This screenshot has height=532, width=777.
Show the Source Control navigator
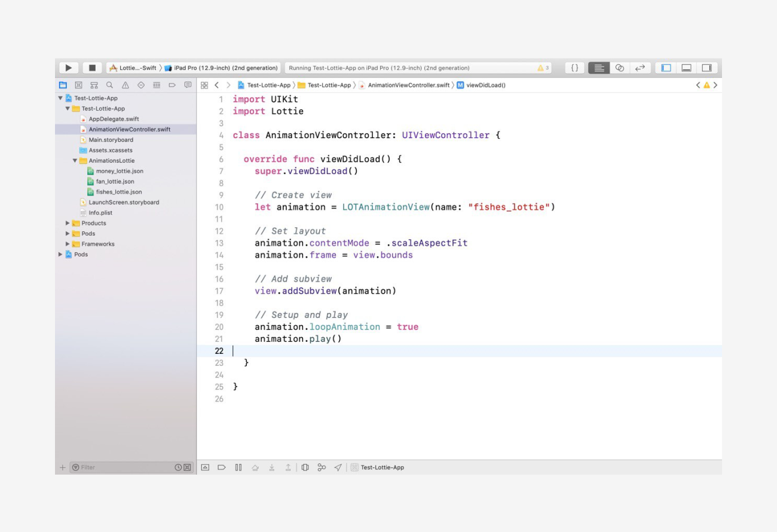[x=79, y=85]
